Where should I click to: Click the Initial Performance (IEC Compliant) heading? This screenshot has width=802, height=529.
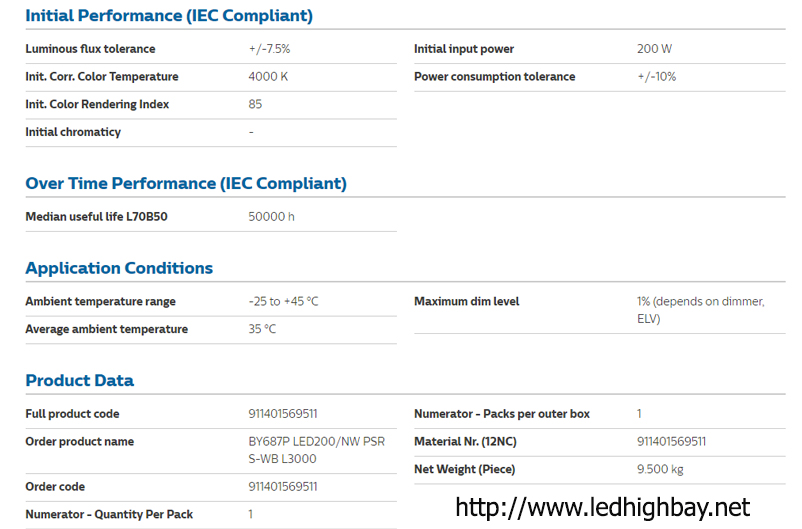pos(169,16)
